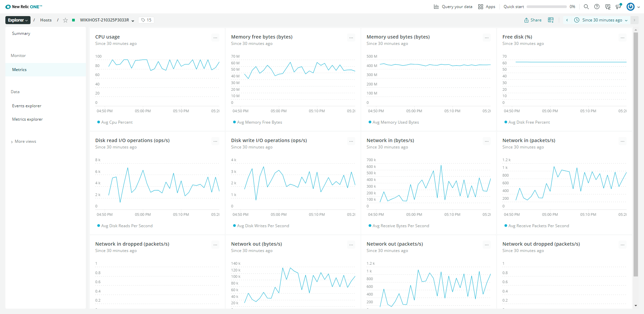Toggle the Avg Cpu Percent legend series
Viewport: 644px width, 314px height.
click(x=115, y=122)
